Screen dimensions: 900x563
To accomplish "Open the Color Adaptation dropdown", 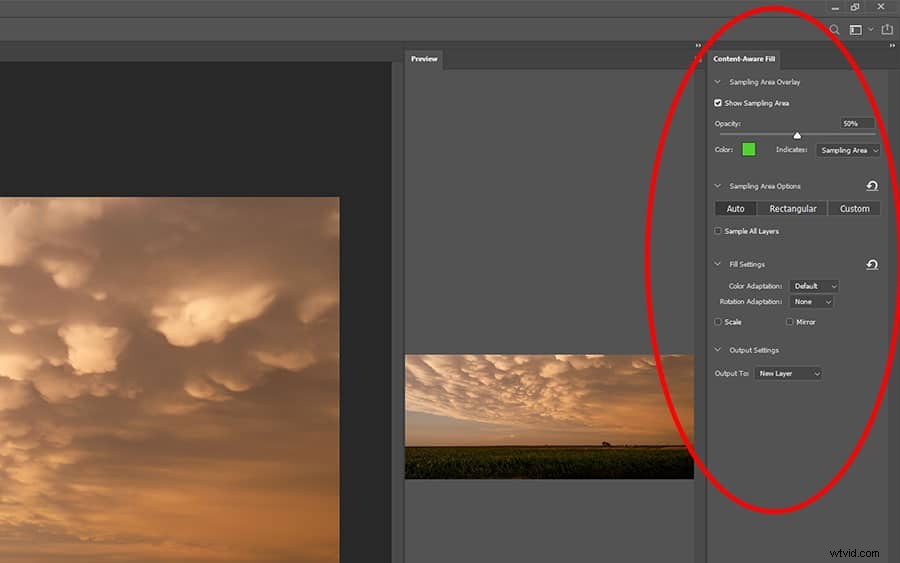I will pyautogui.click(x=814, y=286).
